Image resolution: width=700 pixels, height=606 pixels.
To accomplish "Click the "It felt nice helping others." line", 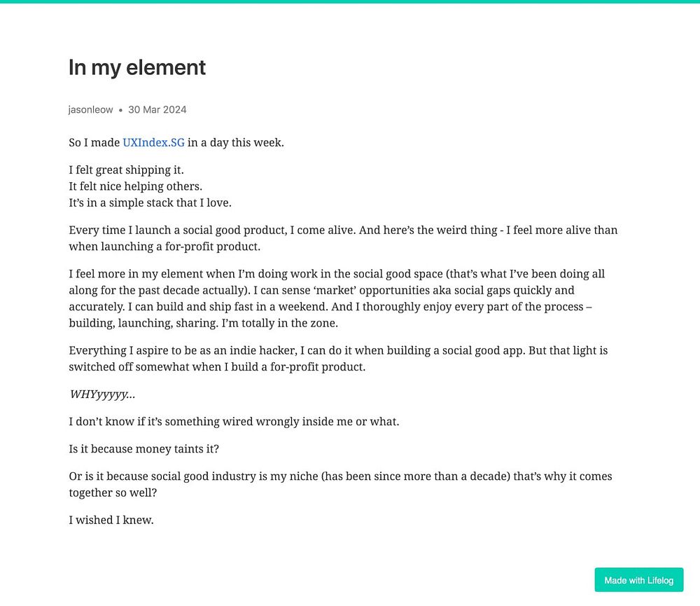I will pos(135,186).
